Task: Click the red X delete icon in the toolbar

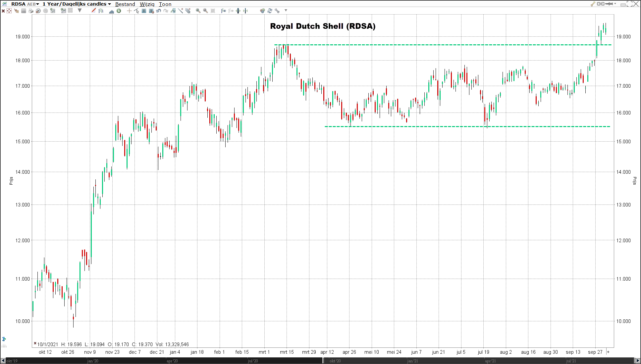Action: click(3, 11)
